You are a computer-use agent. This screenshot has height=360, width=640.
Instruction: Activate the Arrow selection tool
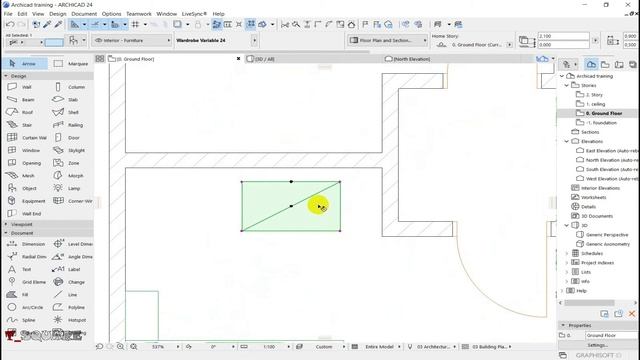coord(24,64)
